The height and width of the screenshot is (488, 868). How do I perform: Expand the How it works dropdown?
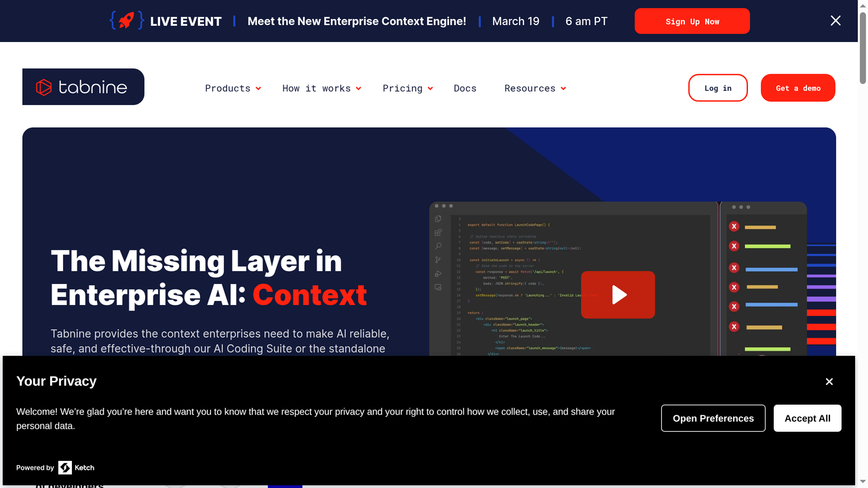pyautogui.click(x=321, y=88)
